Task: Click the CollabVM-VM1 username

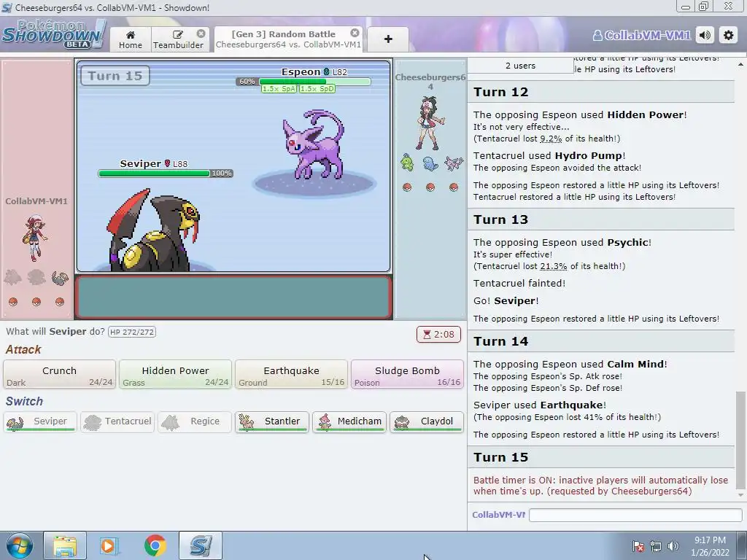Action: point(642,35)
